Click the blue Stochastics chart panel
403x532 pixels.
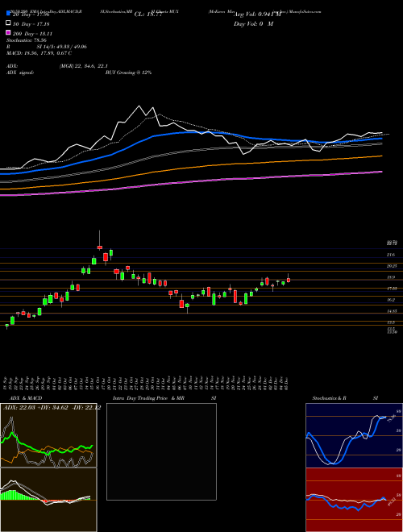click(x=354, y=435)
